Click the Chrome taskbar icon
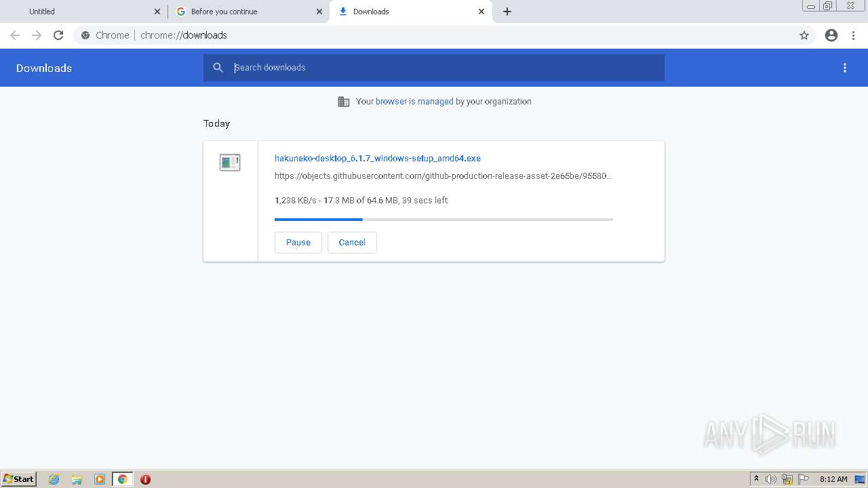This screenshot has width=868, height=488. click(x=123, y=479)
